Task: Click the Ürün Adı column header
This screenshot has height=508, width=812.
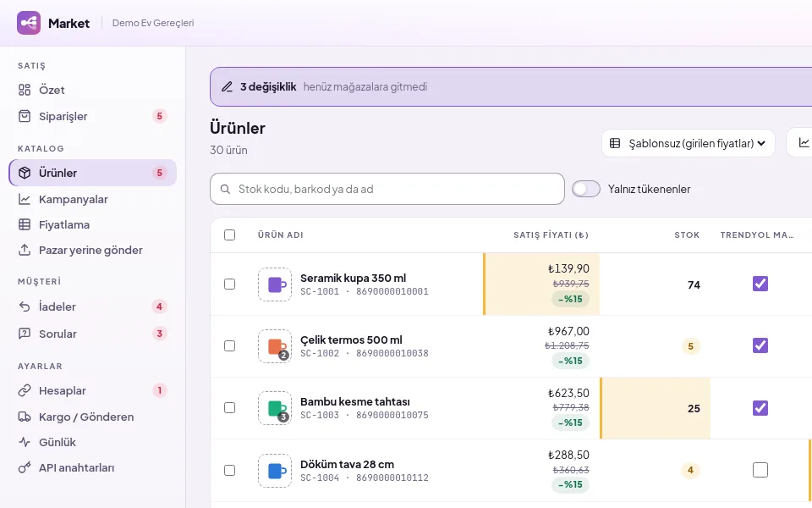Action: [x=281, y=235]
